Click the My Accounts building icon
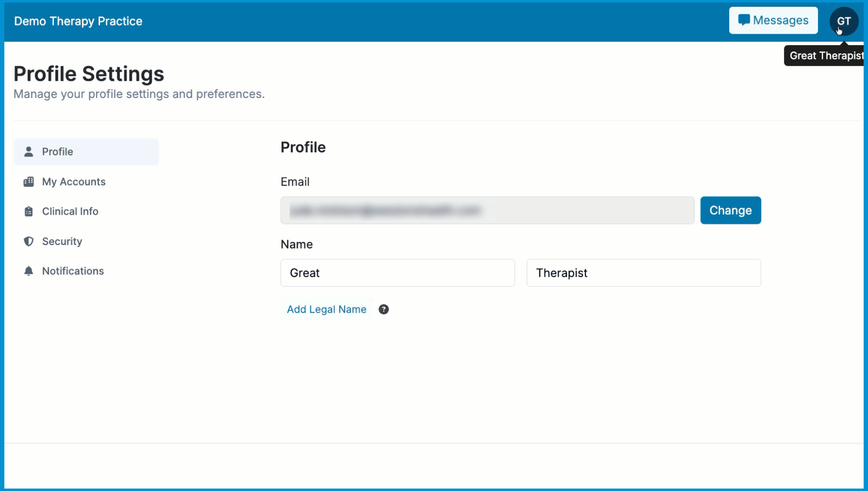The image size is (868, 491). point(28,181)
